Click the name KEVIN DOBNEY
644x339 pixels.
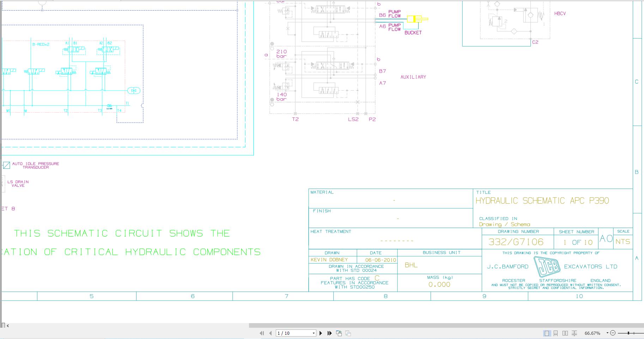(329, 260)
